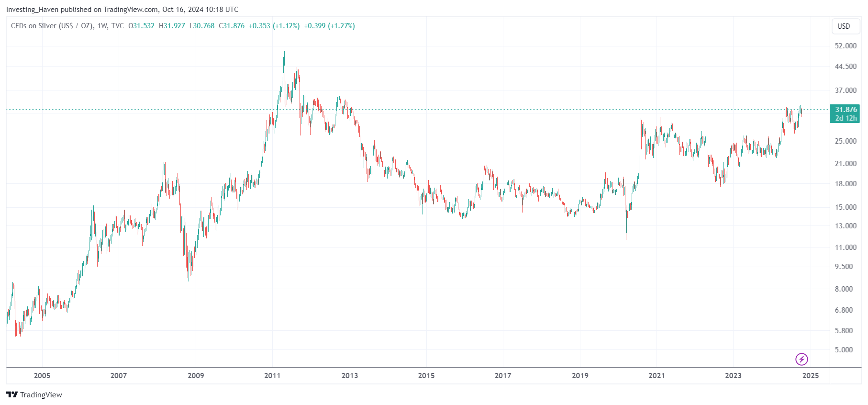868x405 pixels.
Task: Click the 6.800 price scale label
Action: tap(844, 310)
